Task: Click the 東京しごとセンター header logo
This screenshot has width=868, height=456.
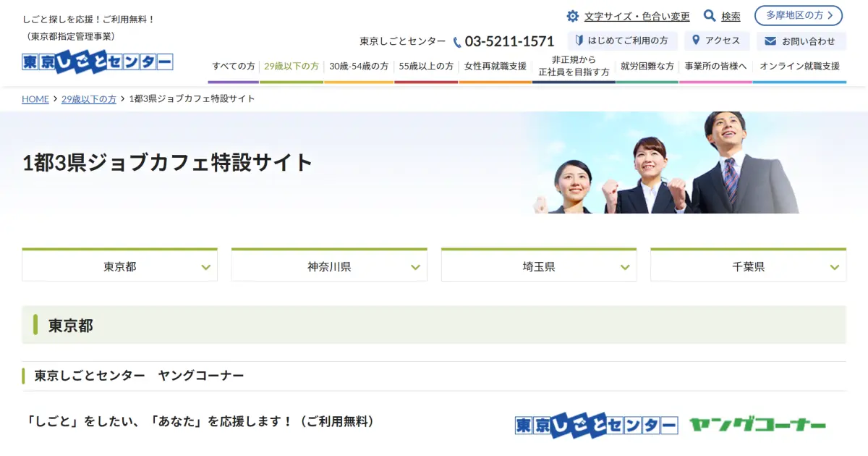Action: 98,62
